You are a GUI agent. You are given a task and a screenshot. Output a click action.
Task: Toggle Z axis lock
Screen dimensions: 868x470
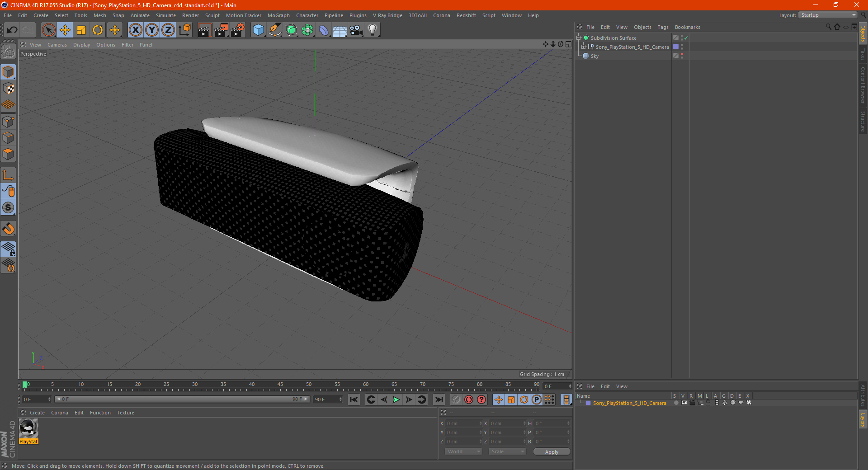point(168,30)
